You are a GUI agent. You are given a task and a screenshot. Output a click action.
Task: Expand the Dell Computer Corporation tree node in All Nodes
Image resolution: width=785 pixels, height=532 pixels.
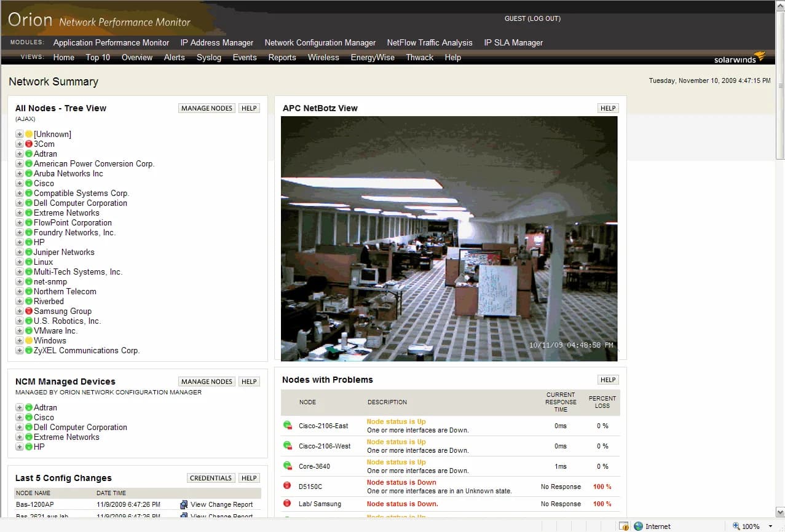click(20, 203)
